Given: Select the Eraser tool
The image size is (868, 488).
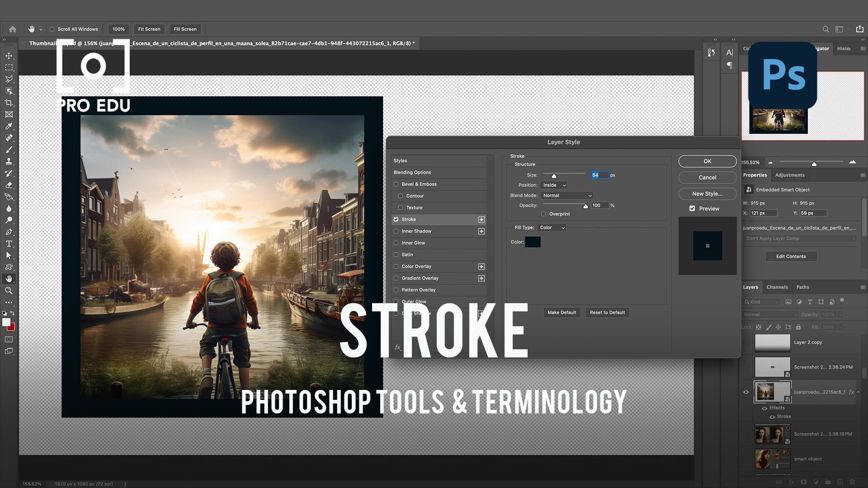Looking at the screenshot, I should [x=9, y=185].
